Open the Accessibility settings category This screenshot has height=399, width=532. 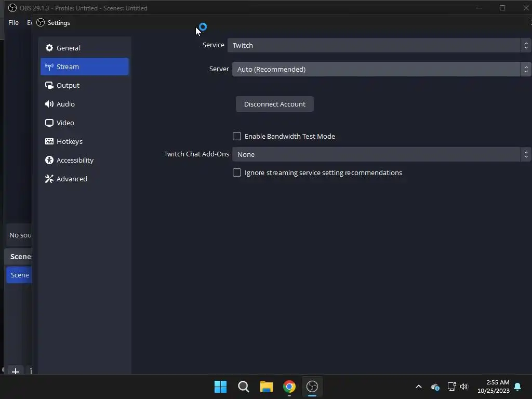[x=85, y=160]
